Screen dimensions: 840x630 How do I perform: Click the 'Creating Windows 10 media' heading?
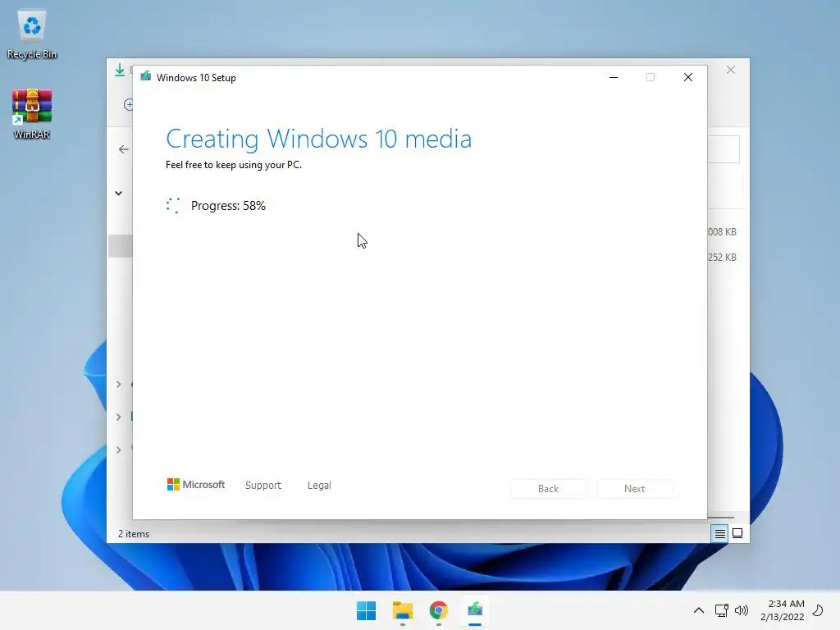click(319, 139)
